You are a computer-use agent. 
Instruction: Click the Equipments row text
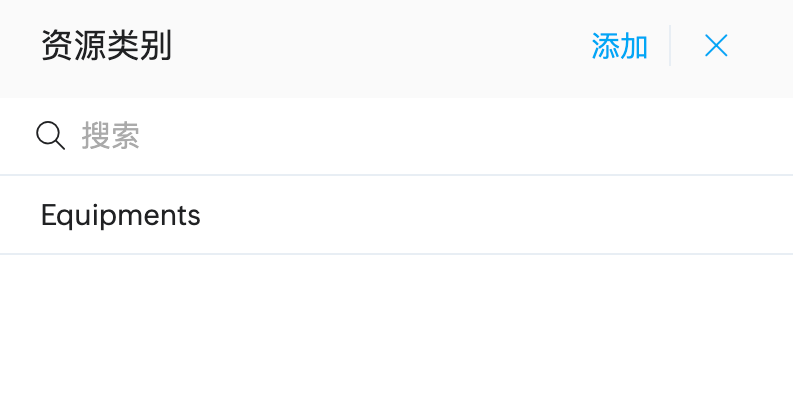(x=121, y=215)
